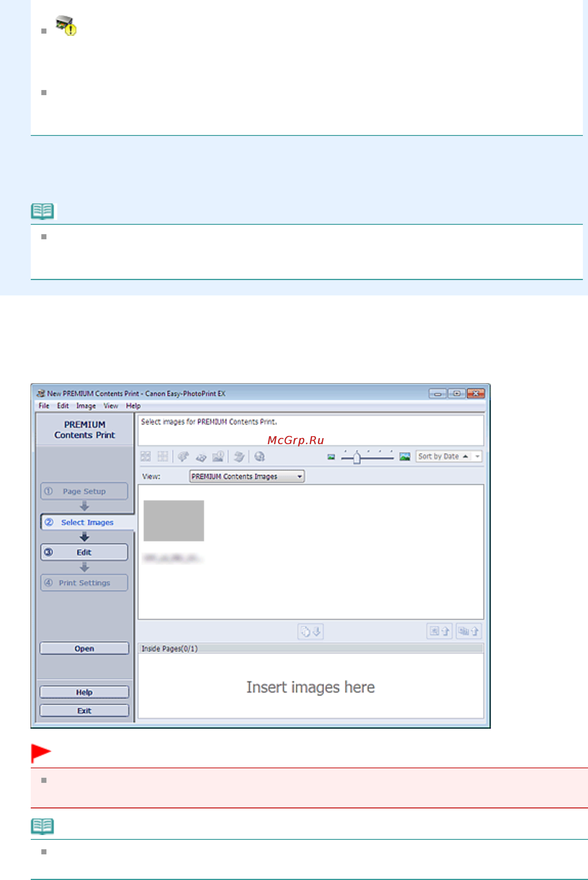Screen dimensions: 588x880
Task: Minimize the Easy-PhotoPrint EX window
Action: pyautogui.click(x=437, y=394)
